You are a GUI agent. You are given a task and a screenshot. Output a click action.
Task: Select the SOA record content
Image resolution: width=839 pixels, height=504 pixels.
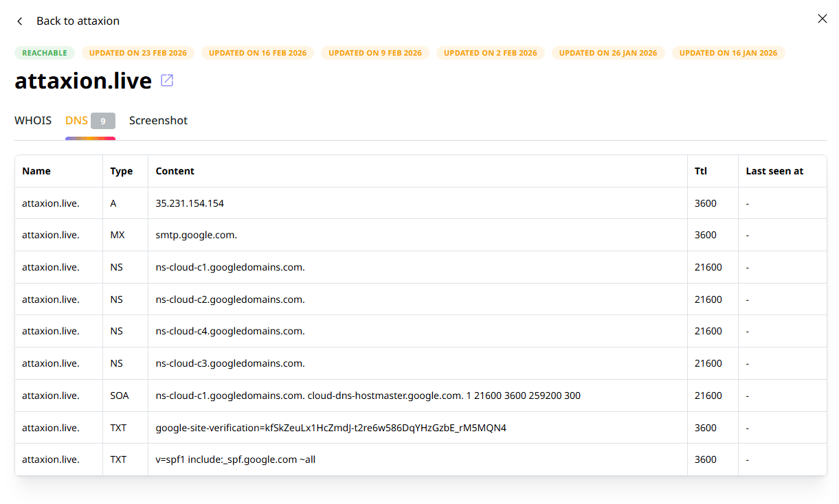point(368,395)
